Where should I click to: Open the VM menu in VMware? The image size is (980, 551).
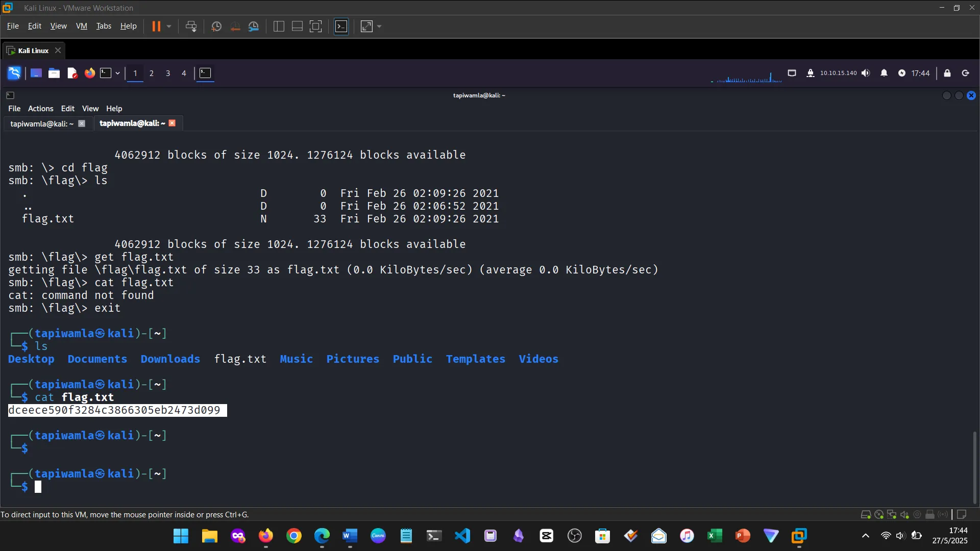coord(81,26)
